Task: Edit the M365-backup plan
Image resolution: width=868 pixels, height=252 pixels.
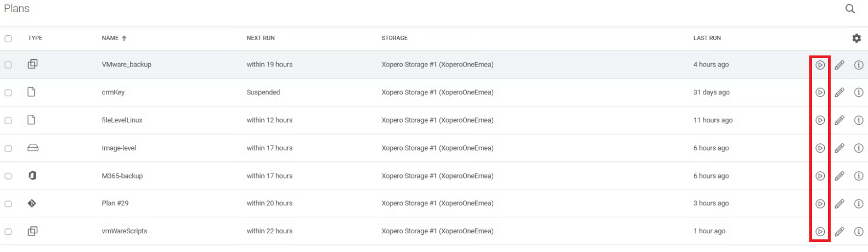Action: pyautogui.click(x=839, y=176)
